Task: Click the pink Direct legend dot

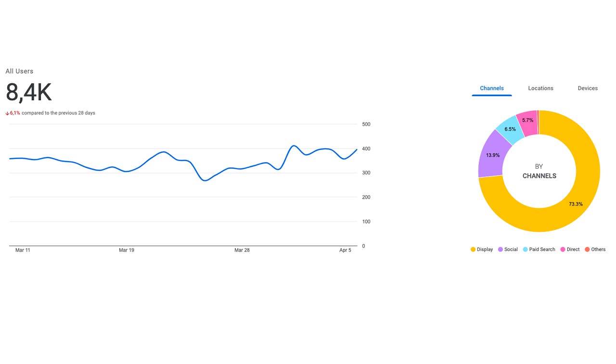Action: [x=563, y=250]
